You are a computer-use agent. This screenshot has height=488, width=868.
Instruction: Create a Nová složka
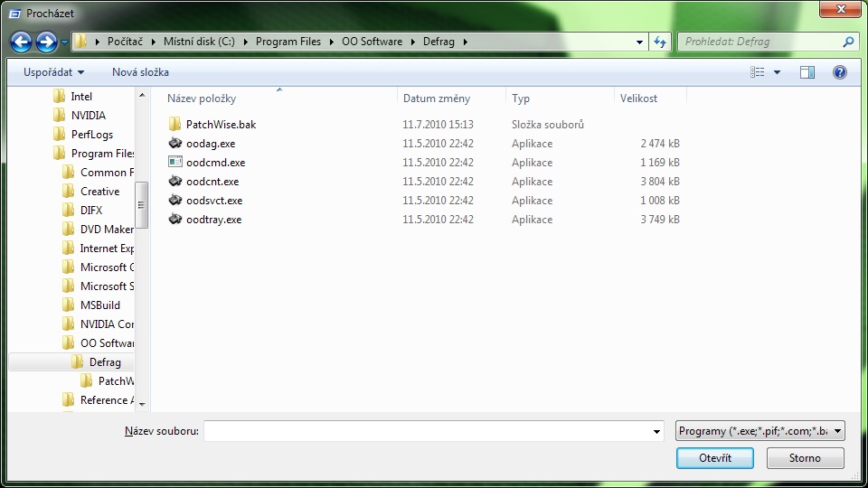coord(141,72)
